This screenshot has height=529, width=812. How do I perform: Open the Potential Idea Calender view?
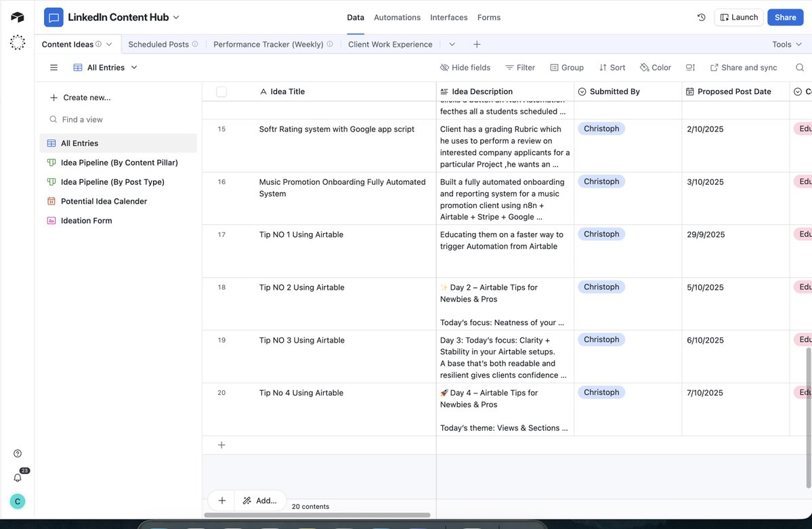pos(118,201)
